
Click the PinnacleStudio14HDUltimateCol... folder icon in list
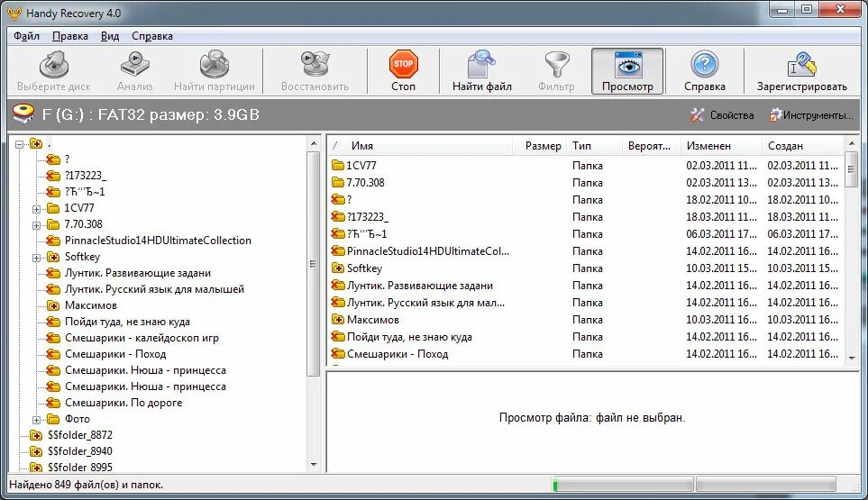point(338,251)
